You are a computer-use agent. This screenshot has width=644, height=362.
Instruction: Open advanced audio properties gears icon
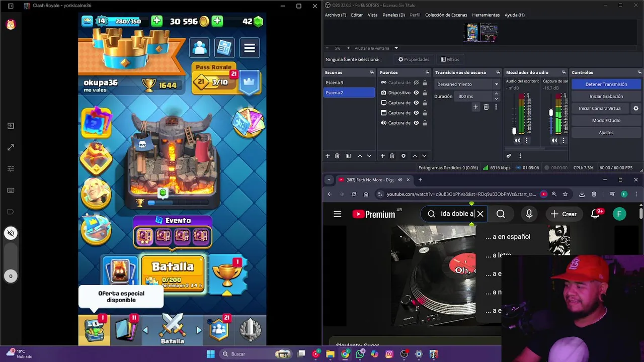(x=509, y=156)
